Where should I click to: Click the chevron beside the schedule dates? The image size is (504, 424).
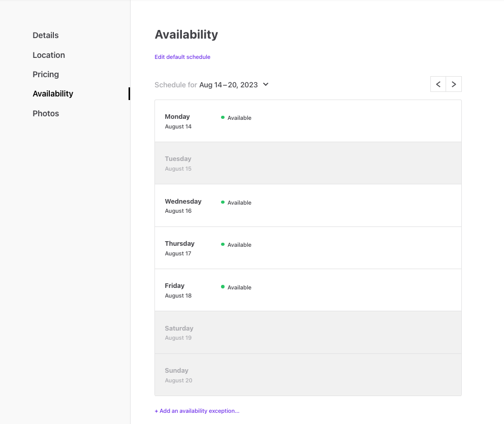(x=266, y=84)
